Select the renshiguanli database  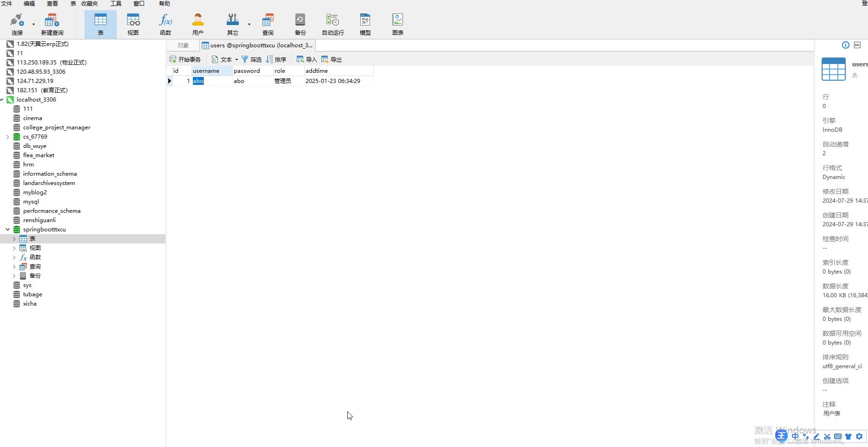click(x=39, y=220)
